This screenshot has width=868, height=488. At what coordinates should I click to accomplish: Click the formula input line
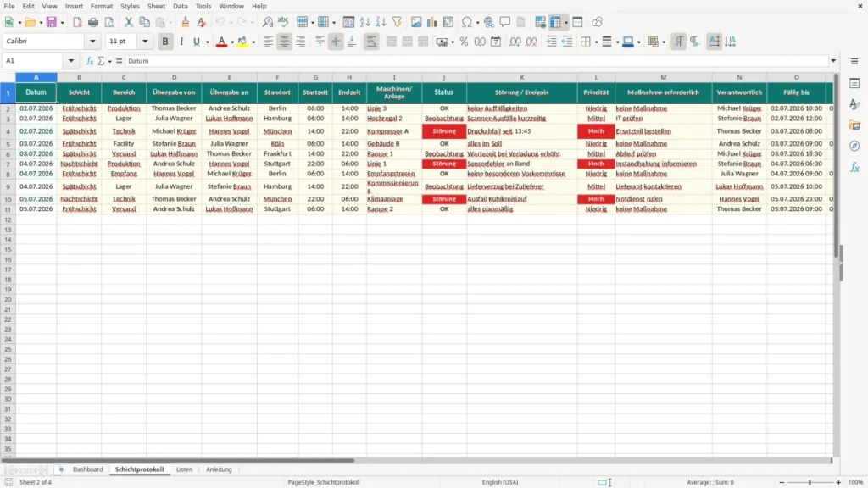[x=476, y=61]
